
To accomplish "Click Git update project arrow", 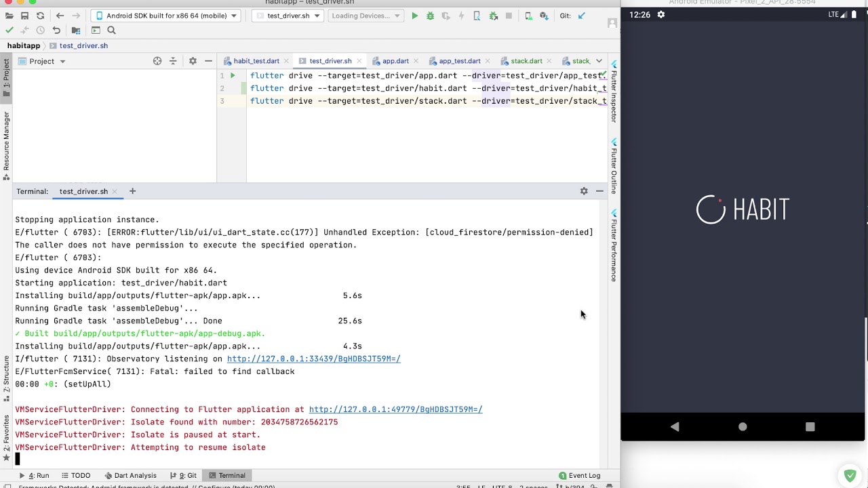I will 581,16.
